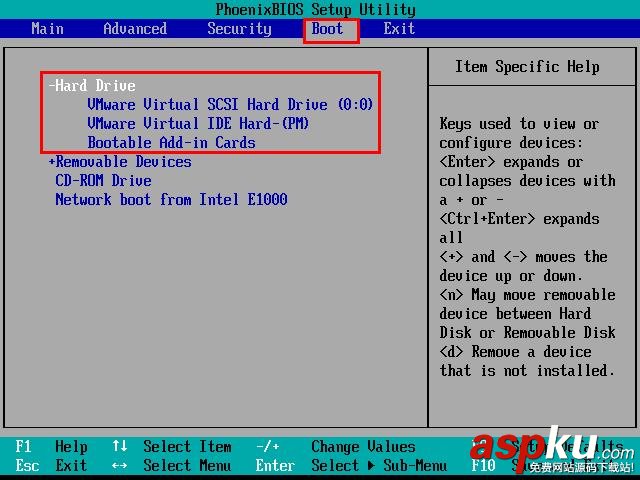This screenshot has width=640, height=480.
Task: Pick Network boot from Intel E1000
Action: pos(171,200)
